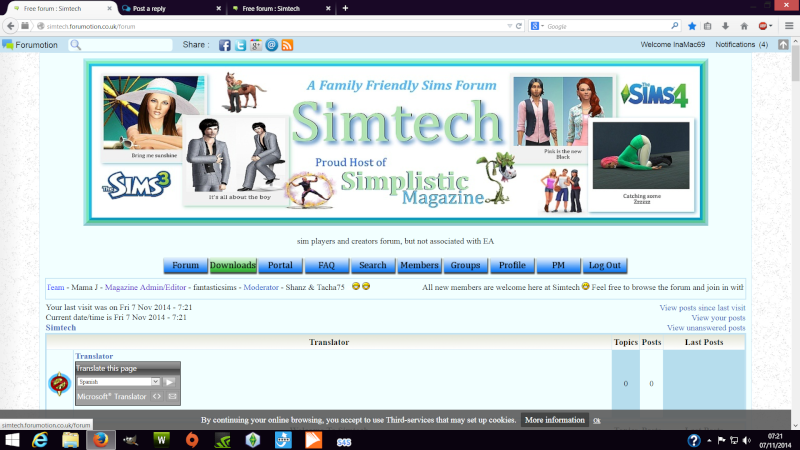Click the Simtech banner image
This screenshot has width=800, height=450.
(x=395, y=142)
